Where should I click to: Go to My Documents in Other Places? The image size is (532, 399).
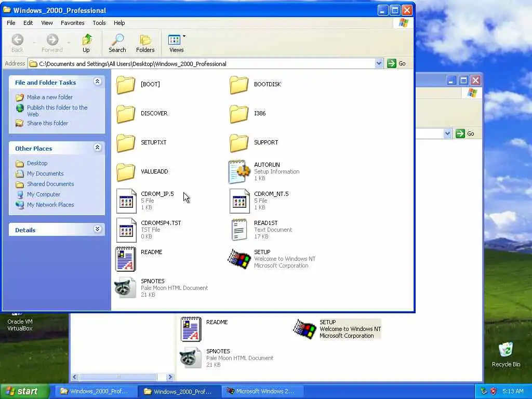45,174
